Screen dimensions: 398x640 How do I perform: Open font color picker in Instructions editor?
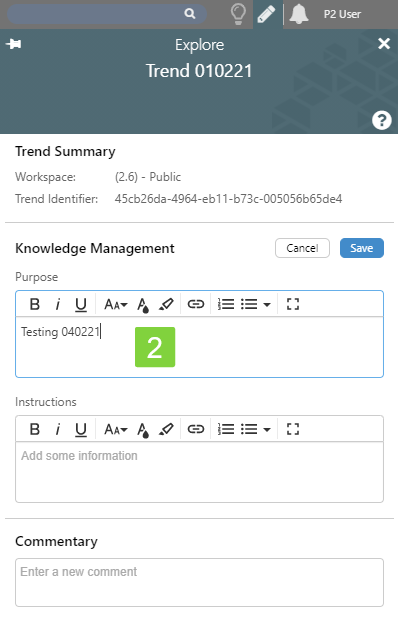pyautogui.click(x=143, y=430)
